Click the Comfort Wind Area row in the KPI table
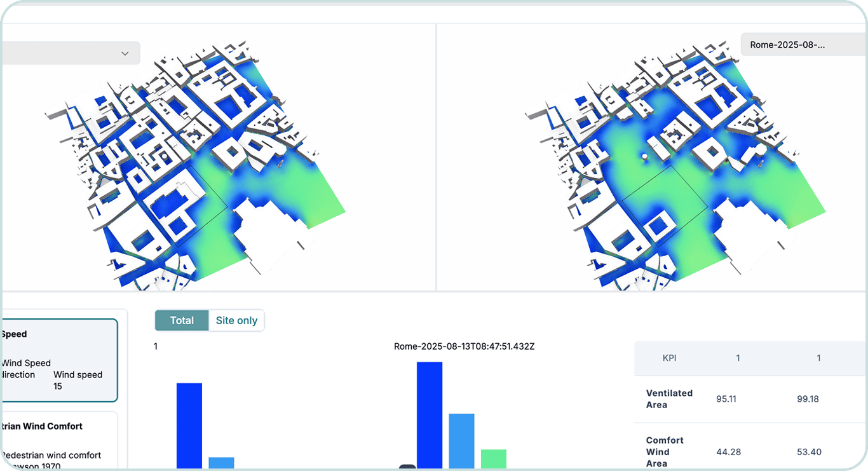868x471 pixels. [x=665, y=452]
